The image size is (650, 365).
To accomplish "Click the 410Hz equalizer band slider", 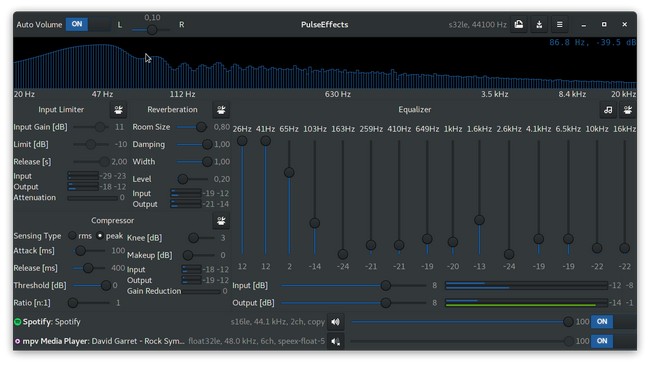I will coord(399,197).
